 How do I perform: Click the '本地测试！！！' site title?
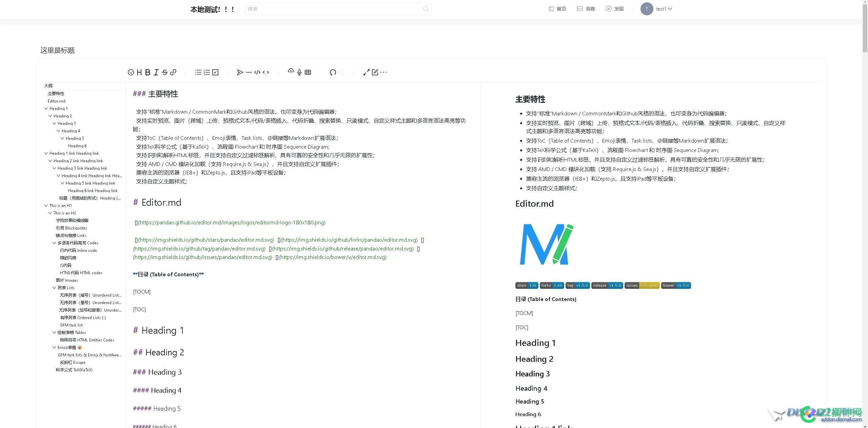click(213, 10)
